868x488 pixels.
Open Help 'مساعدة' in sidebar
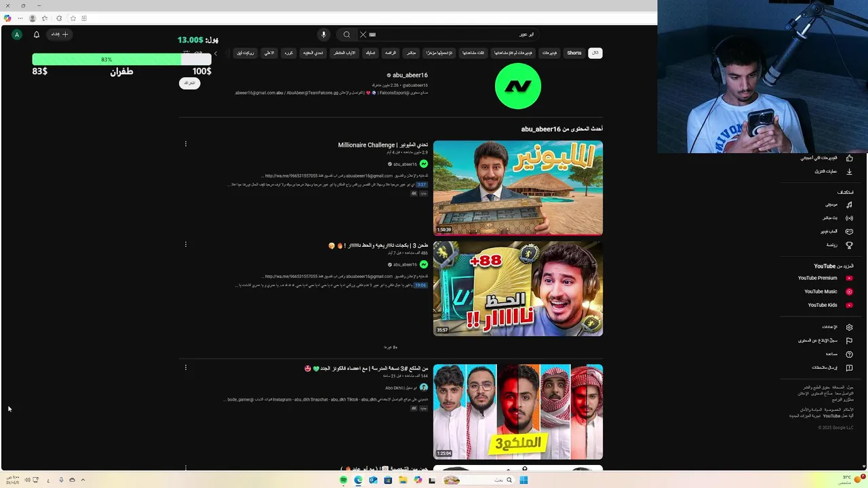839,354
